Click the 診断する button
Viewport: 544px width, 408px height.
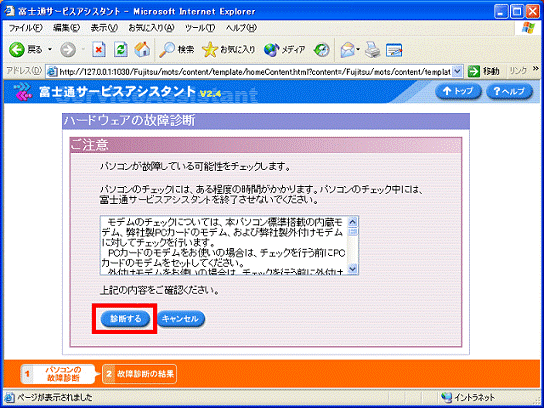click(125, 319)
